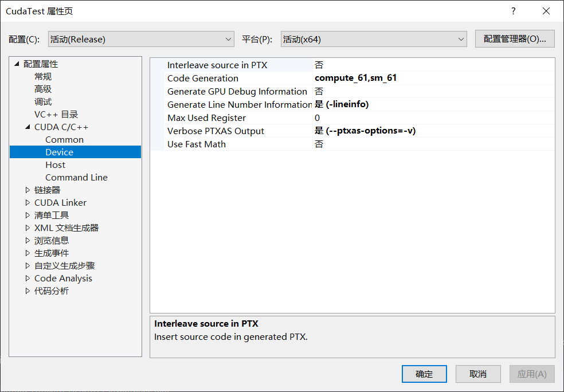Select the 自定义生成步骤 label
The height and width of the screenshot is (392, 564).
(64, 266)
